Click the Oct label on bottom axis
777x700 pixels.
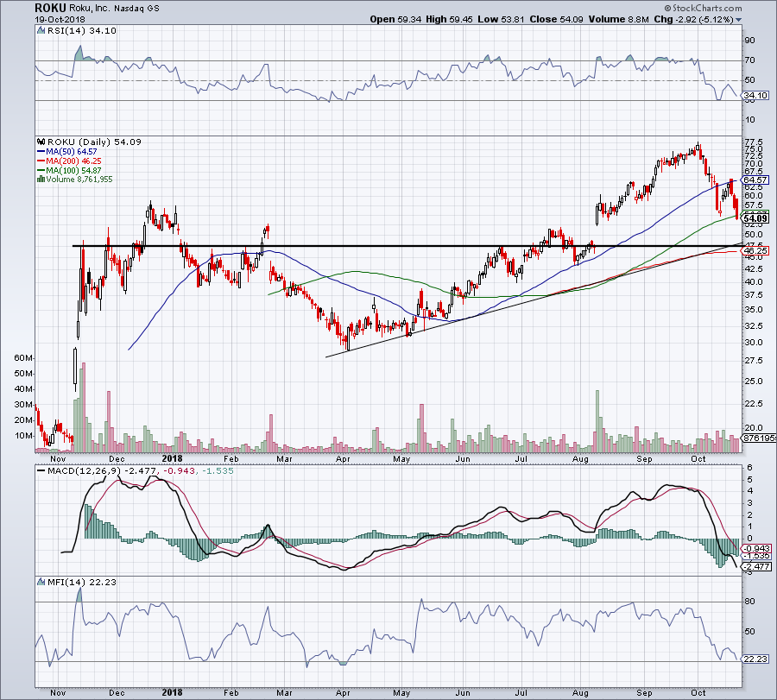pyautogui.click(x=698, y=692)
